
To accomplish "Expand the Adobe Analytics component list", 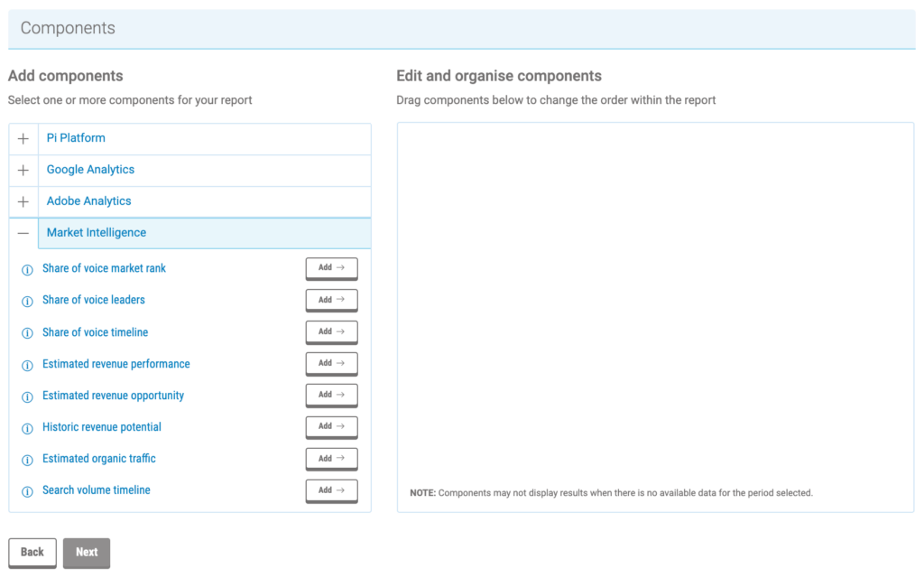I will click(x=23, y=200).
